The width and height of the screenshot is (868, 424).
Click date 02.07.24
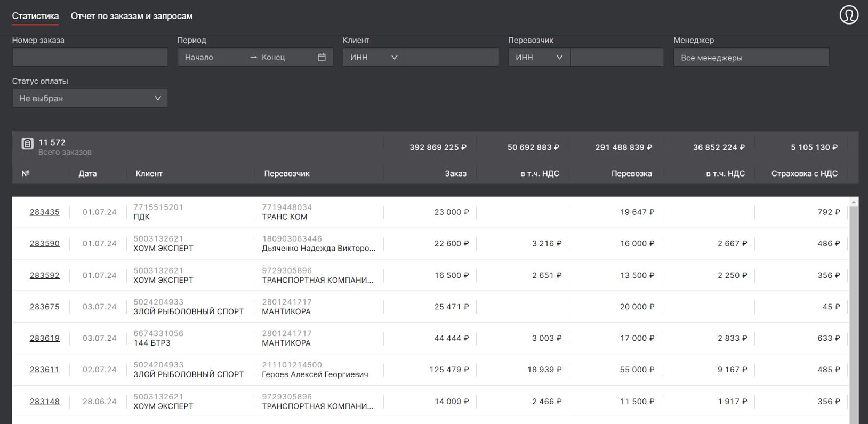pyautogui.click(x=99, y=370)
